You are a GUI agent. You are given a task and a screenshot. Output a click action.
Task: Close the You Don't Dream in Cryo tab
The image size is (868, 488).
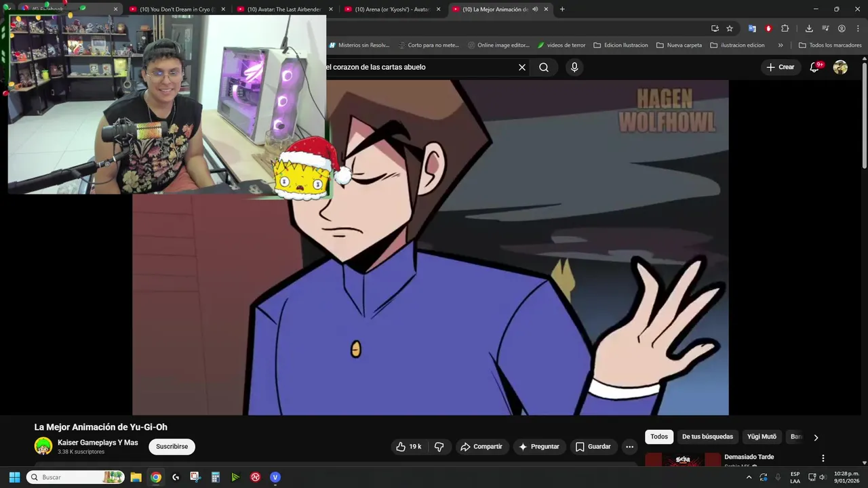point(223,9)
